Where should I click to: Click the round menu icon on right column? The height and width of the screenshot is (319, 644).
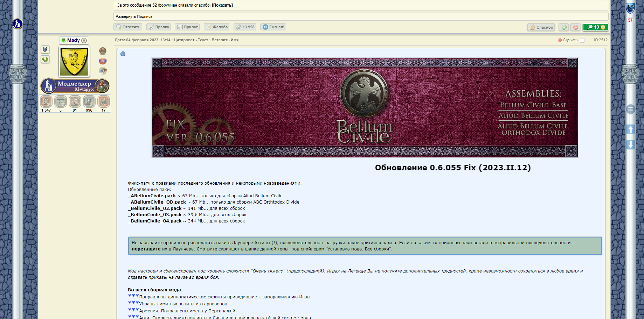tap(630, 109)
